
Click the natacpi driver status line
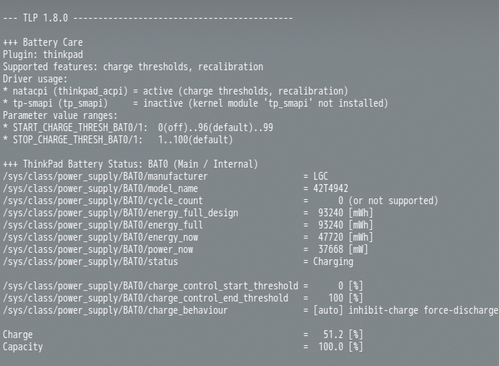point(175,91)
